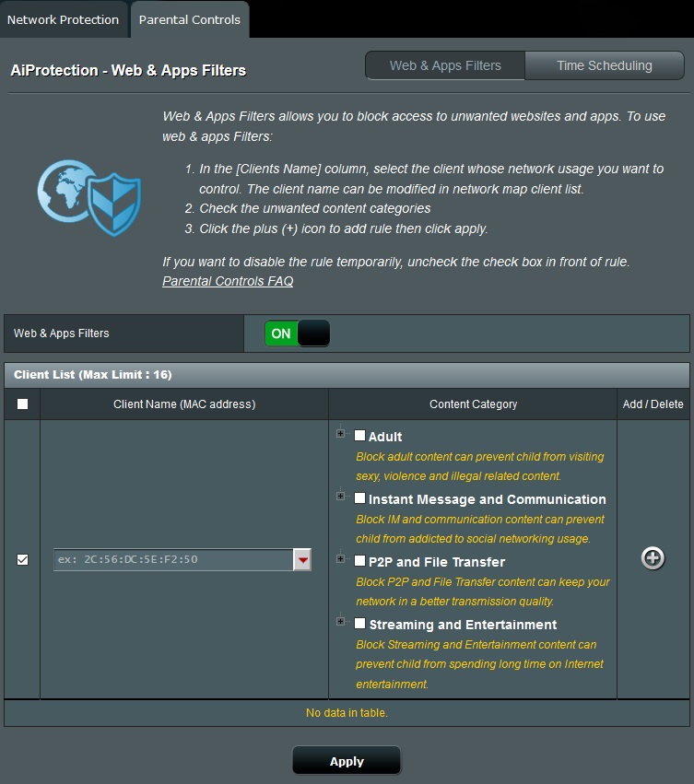Viewport: 694px width, 784px height.
Task: Expand P2P and File Transfer subcategories
Action: 341,558
